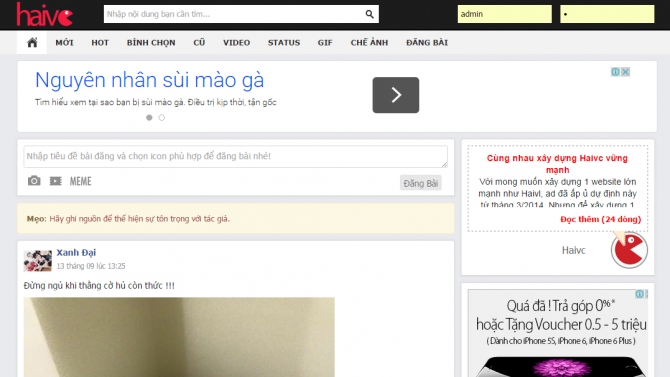
Task: Click the Haivc logo in header
Action: [45, 14]
